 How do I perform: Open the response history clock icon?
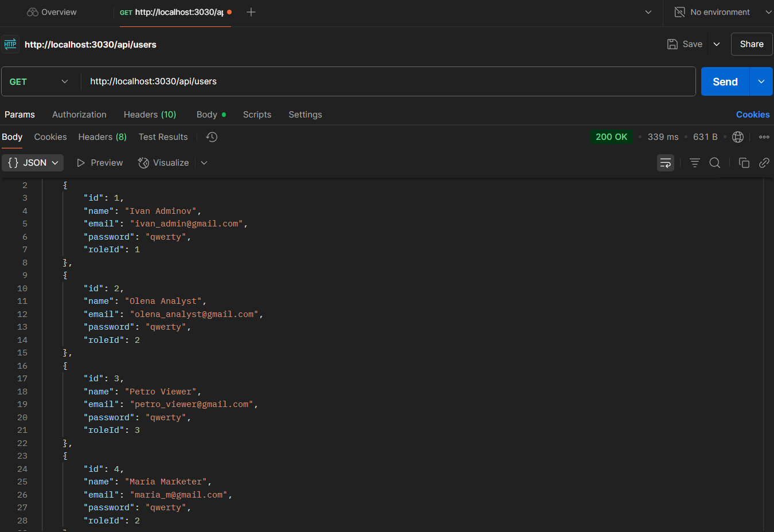tap(212, 137)
